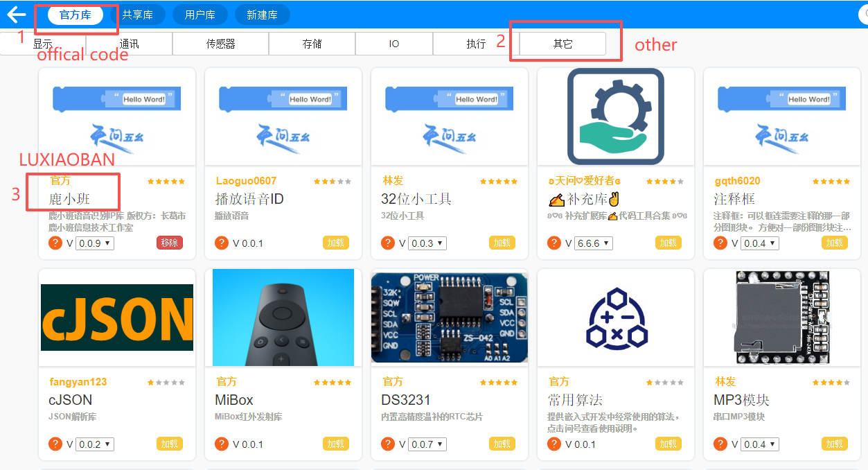Open the help icon on the MP3模块 card
The height and width of the screenshot is (470, 868).
tap(720, 444)
